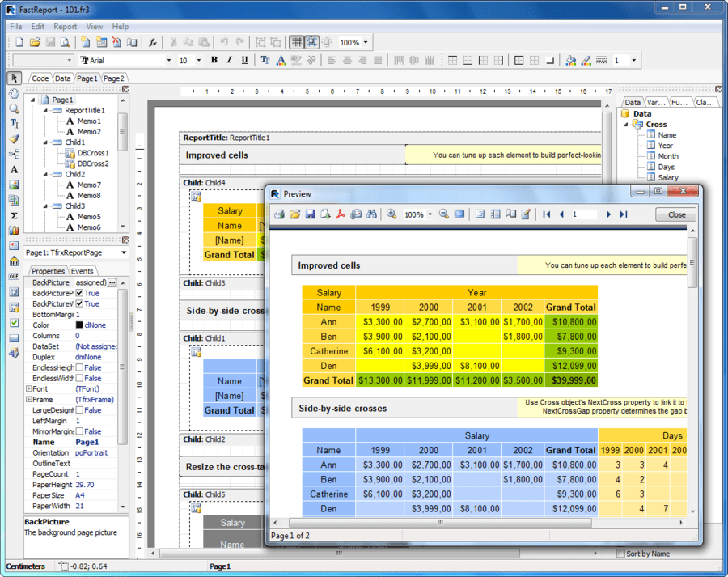Image resolution: width=728 pixels, height=577 pixels.
Task: Select the Hand tool in left toolbox
Action: pyautogui.click(x=14, y=93)
